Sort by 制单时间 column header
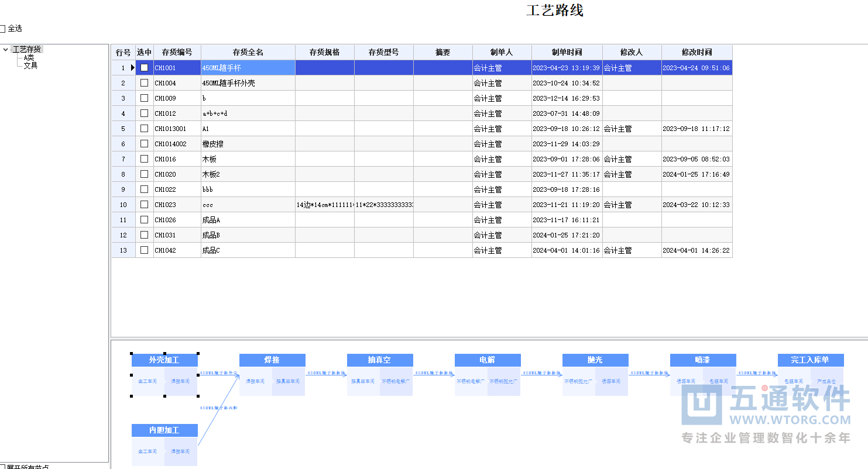The width and height of the screenshot is (868, 469). [567, 52]
